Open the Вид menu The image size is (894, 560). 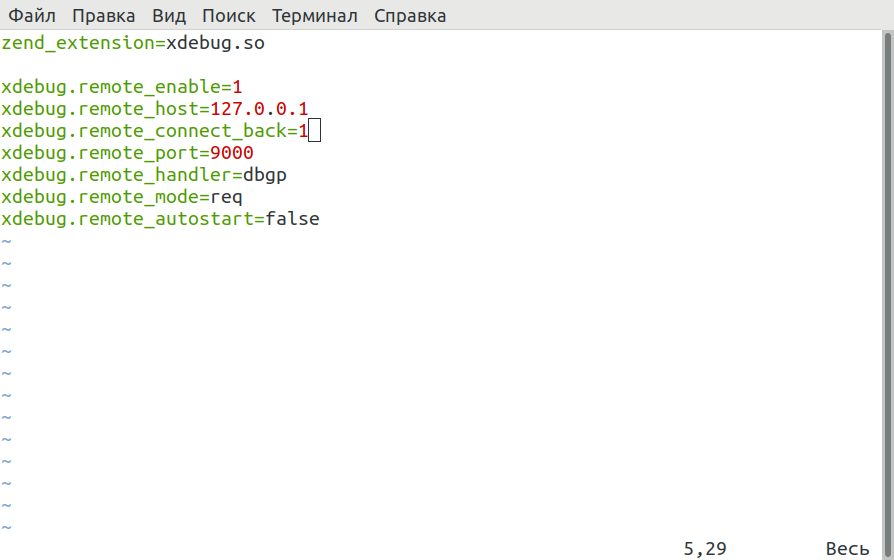(x=169, y=16)
